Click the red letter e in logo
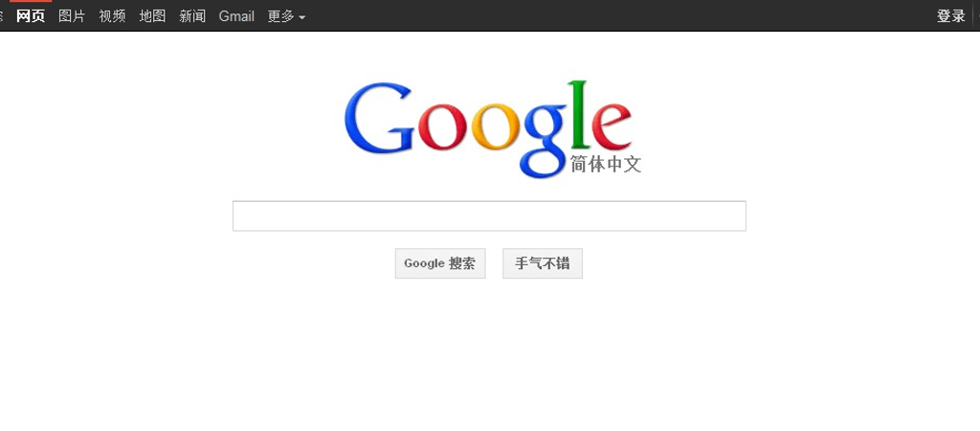Viewport: 980px width, 431px height. pos(612,126)
